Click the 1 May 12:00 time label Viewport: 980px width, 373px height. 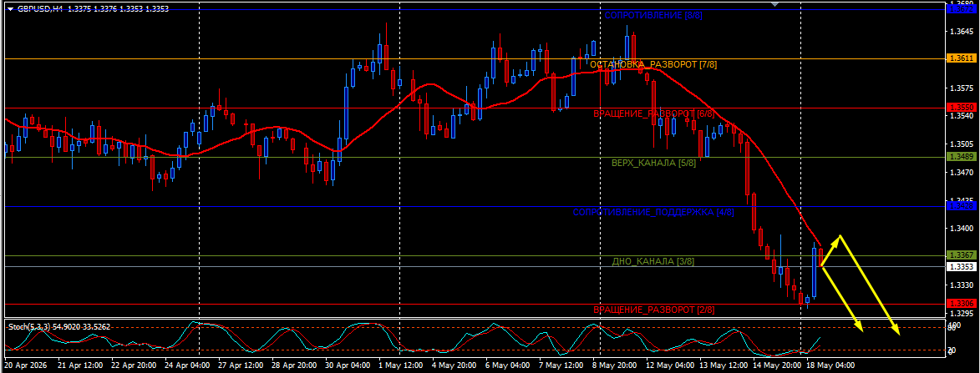(399, 365)
